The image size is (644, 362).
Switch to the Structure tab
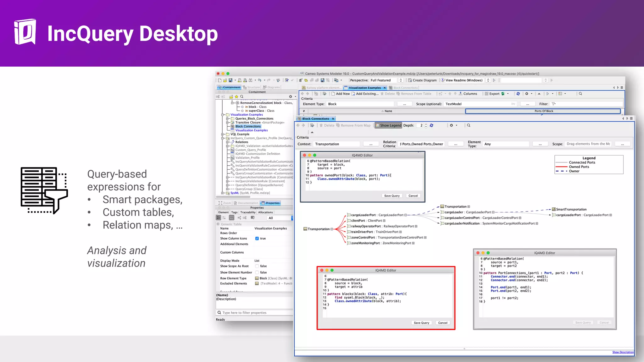click(251, 87)
